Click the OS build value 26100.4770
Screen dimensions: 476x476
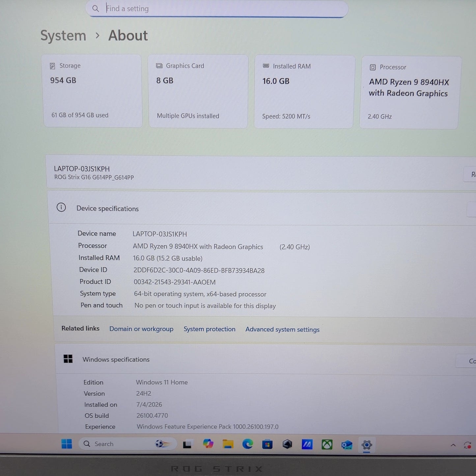pyautogui.click(x=152, y=416)
